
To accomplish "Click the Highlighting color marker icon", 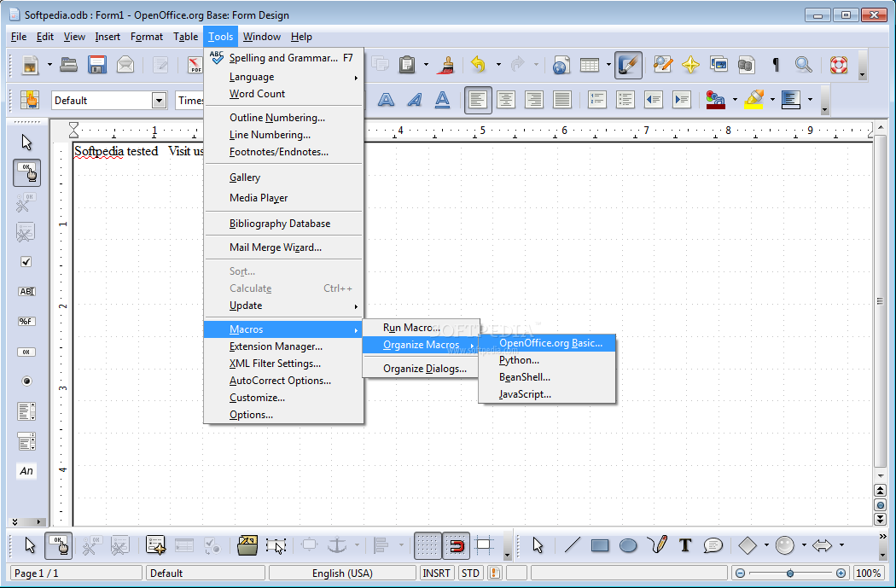I will 754,100.
